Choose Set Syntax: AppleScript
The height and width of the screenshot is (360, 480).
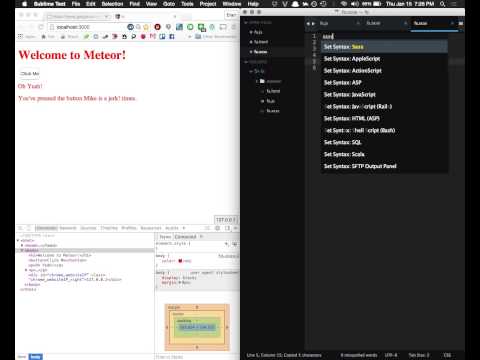(384, 59)
